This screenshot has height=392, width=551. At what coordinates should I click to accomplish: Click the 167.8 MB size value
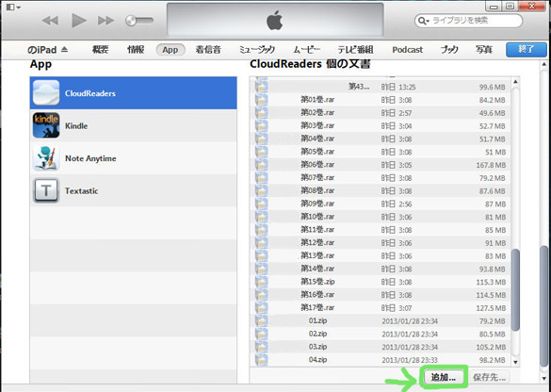491,165
